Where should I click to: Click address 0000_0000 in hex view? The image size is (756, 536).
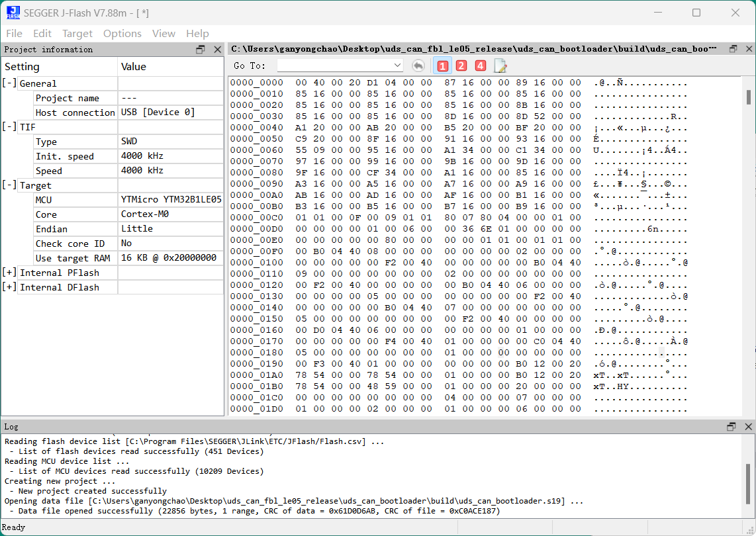pos(256,83)
